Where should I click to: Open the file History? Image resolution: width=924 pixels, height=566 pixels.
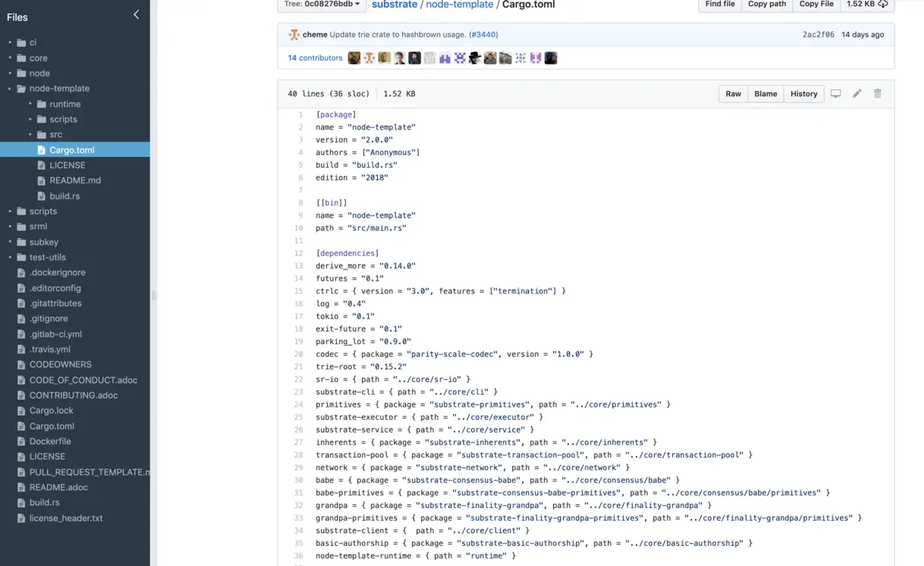(x=804, y=94)
